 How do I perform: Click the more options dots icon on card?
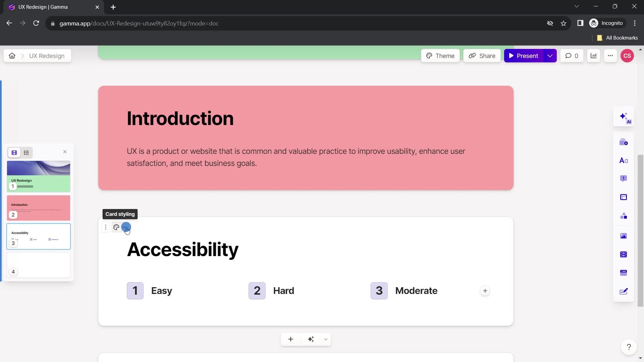106,227
